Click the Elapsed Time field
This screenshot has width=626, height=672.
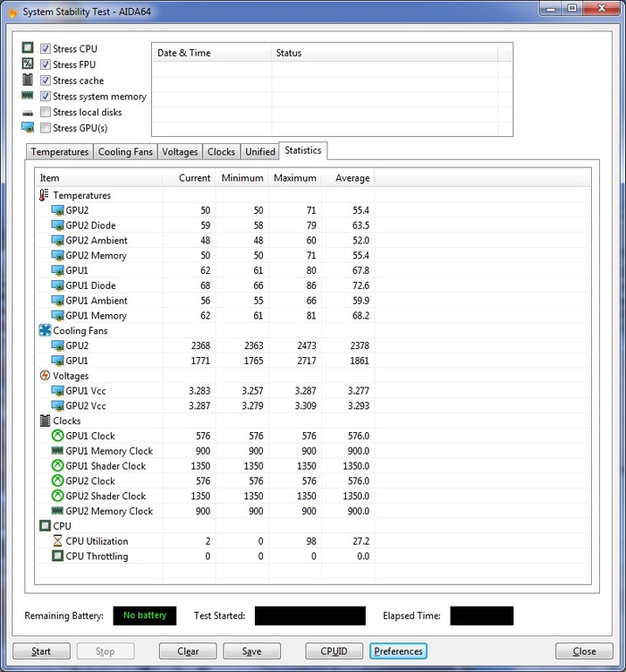coord(482,616)
